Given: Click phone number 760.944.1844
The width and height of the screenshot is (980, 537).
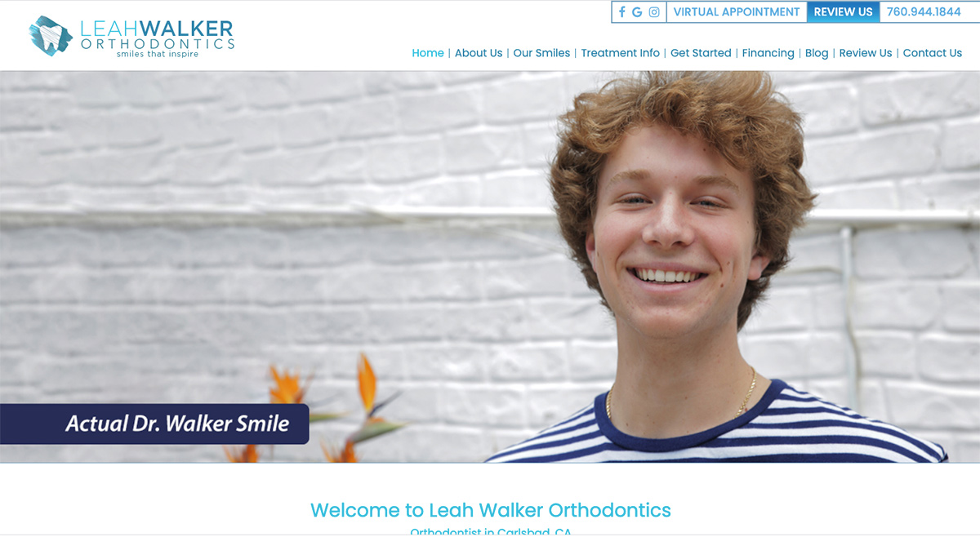Looking at the screenshot, I should [924, 12].
